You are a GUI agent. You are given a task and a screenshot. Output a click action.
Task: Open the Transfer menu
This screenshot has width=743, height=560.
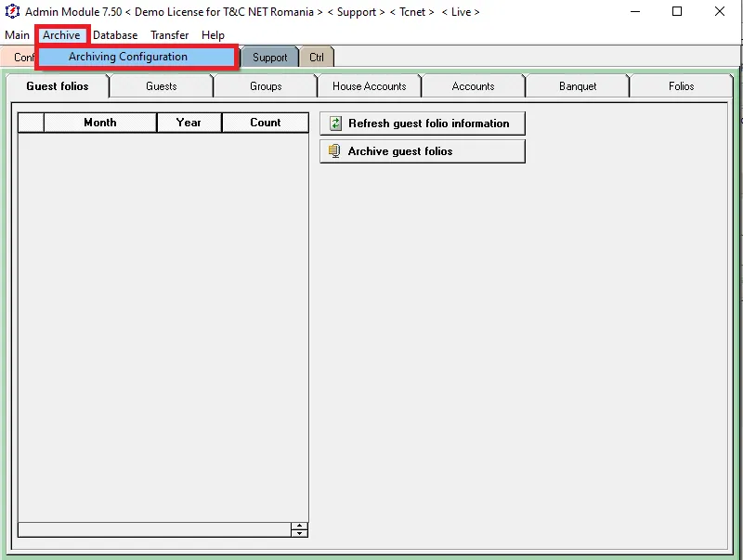coord(170,35)
